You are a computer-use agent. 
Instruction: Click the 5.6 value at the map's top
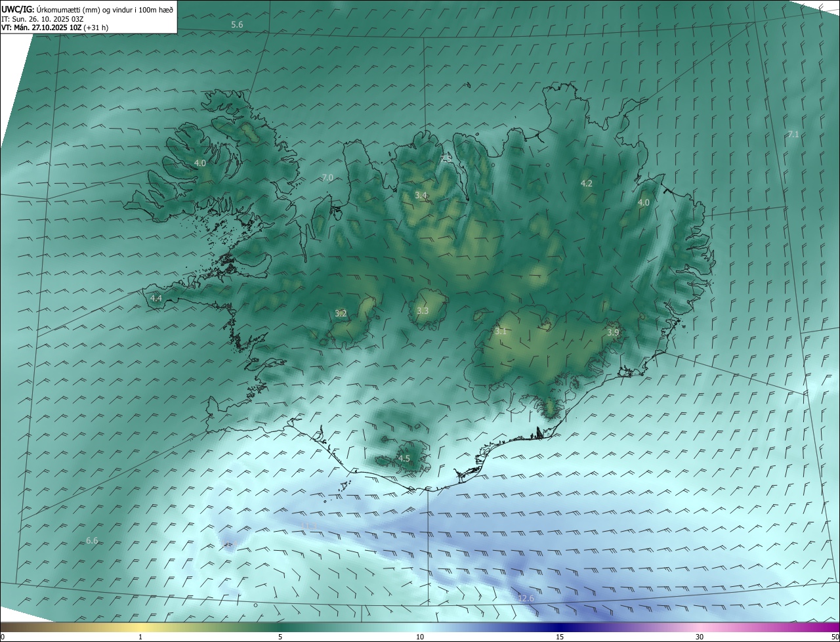[x=237, y=24]
